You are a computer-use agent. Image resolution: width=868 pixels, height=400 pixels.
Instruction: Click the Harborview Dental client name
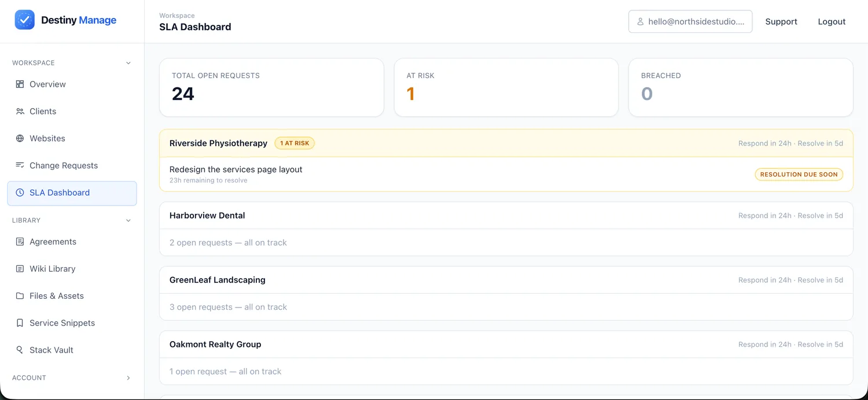point(207,216)
